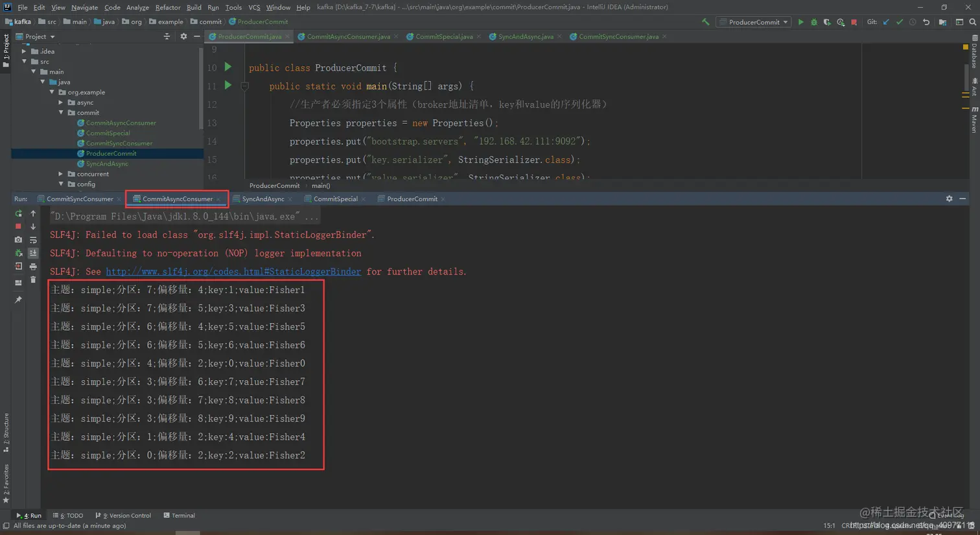Clear console with the trash can icon
Screen dimensions: 980x535
[33, 280]
